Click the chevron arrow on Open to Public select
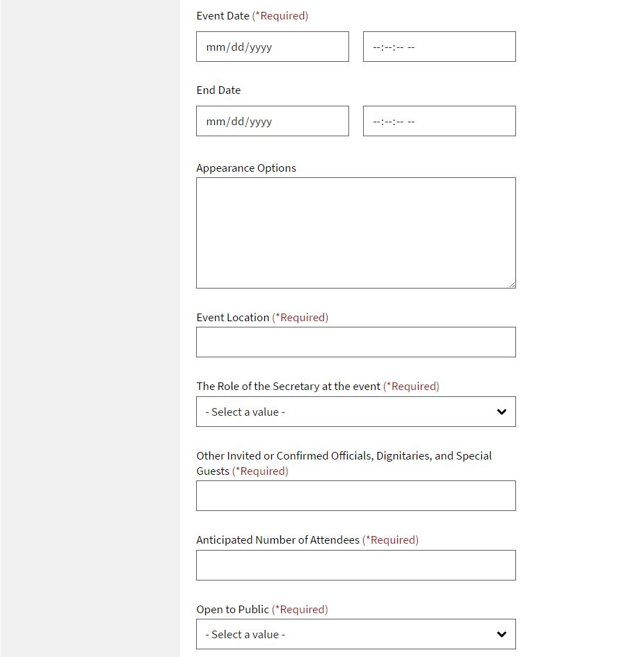Screen dimensions: 644x657 coord(501,634)
